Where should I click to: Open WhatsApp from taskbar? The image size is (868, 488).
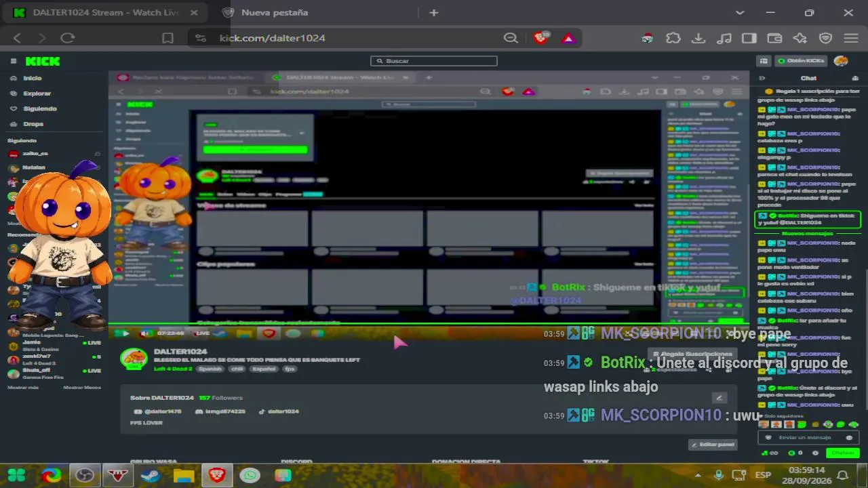[x=250, y=475]
